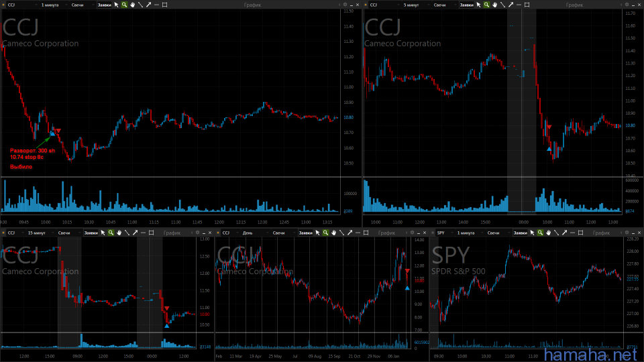Open settings gear of 15-minute CCJ chart

point(197,233)
